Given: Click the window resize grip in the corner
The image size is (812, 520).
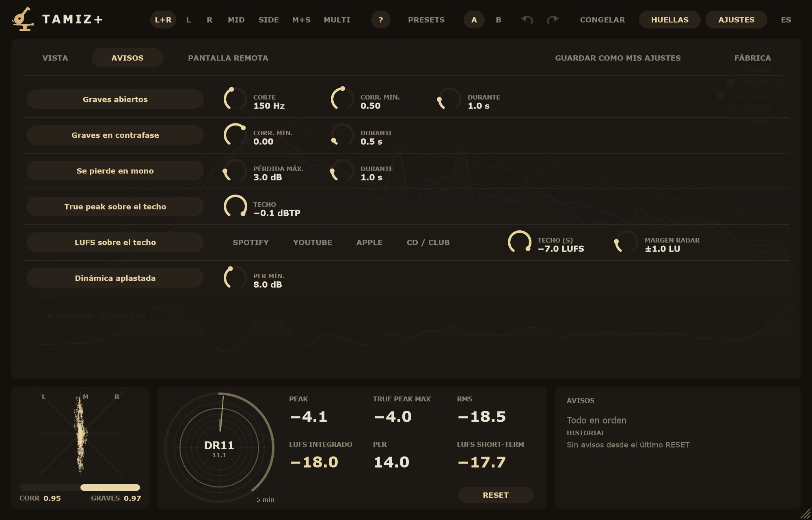Looking at the screenshot, I should point(806,514).
